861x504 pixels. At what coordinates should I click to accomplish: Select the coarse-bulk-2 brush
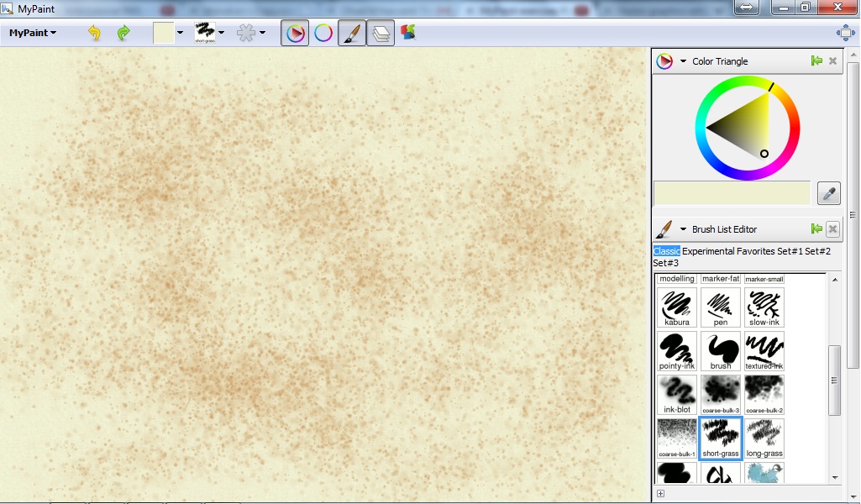pyautogui.click(x=764, y=395)
